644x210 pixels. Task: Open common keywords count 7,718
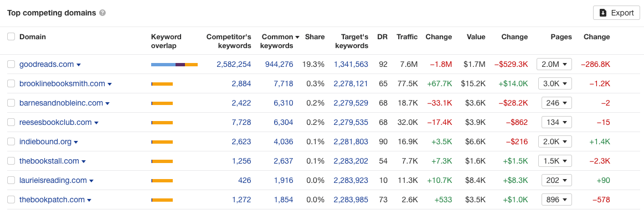pyautogui.click(x=284, y=83)
